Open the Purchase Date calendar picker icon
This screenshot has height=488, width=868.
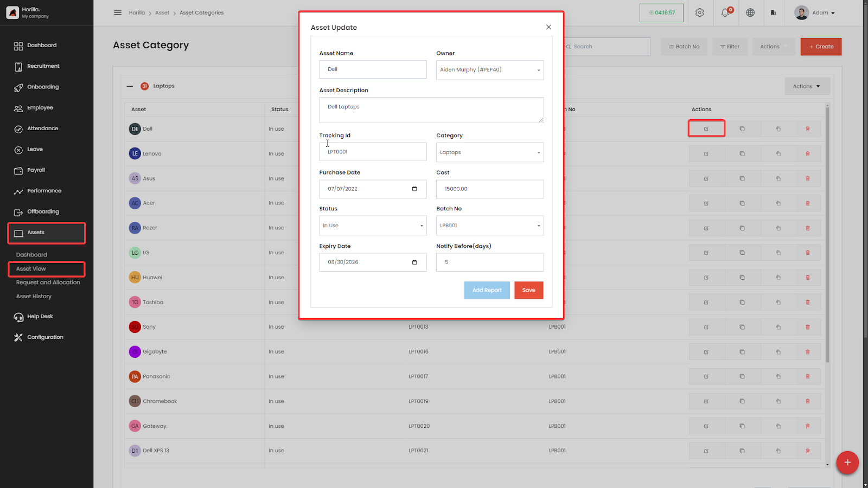click(x=414, y=189)
